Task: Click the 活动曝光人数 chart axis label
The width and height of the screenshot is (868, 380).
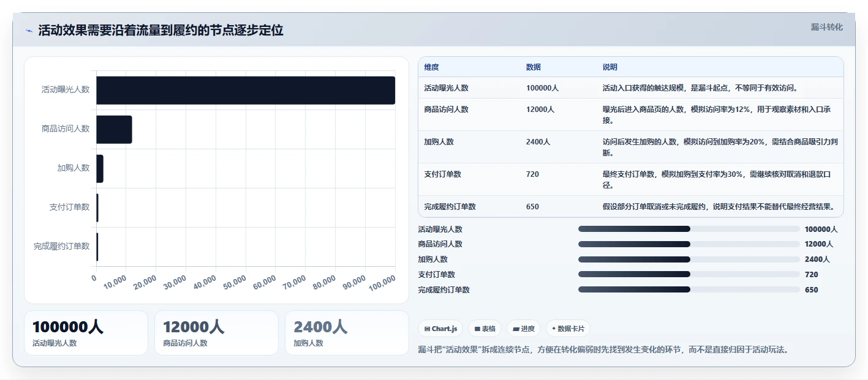Action: 66,89
